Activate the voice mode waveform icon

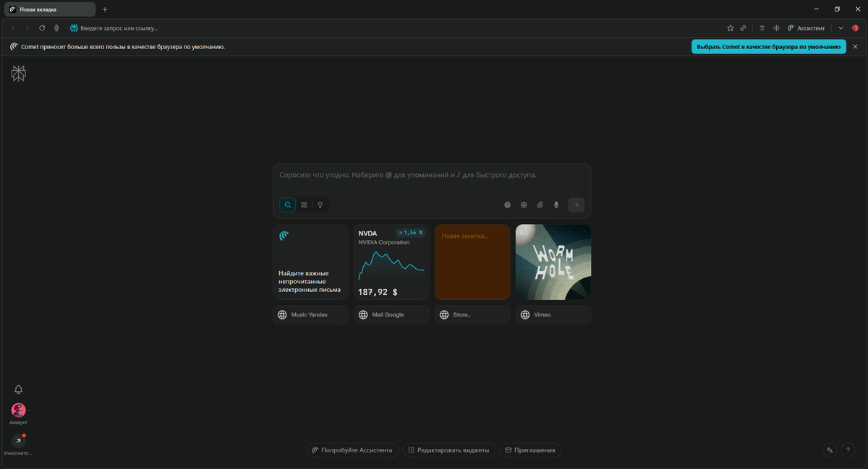pyautogui.click(x=776, y=28)
